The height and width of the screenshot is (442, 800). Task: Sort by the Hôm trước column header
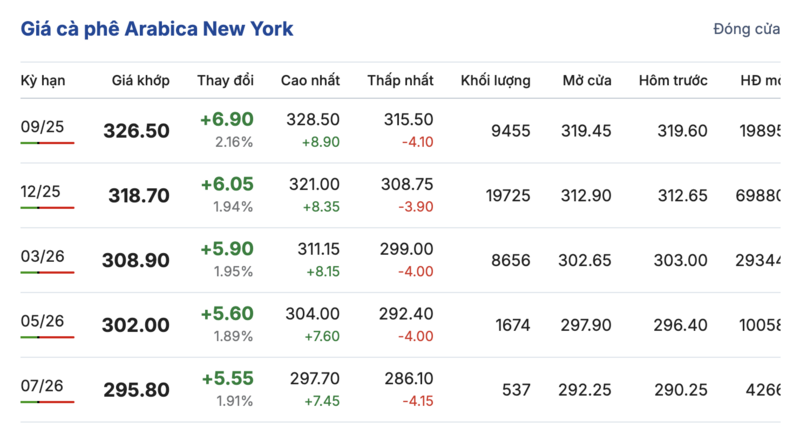pyautogui.click(x=673, y=80)
